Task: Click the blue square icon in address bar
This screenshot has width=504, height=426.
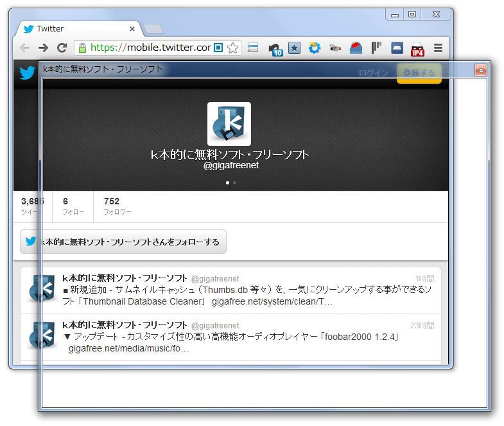Action: click(x=218, y=48)
